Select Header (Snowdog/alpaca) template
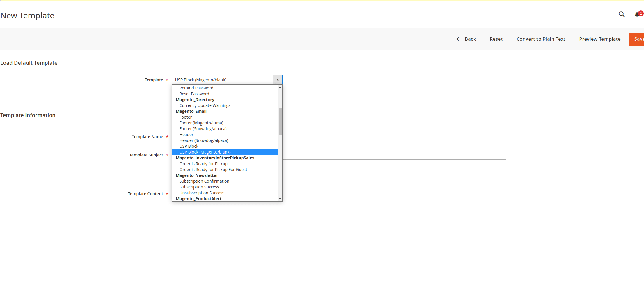The height and width of the screenshot is (282, 644). click(x=203, y=140)
